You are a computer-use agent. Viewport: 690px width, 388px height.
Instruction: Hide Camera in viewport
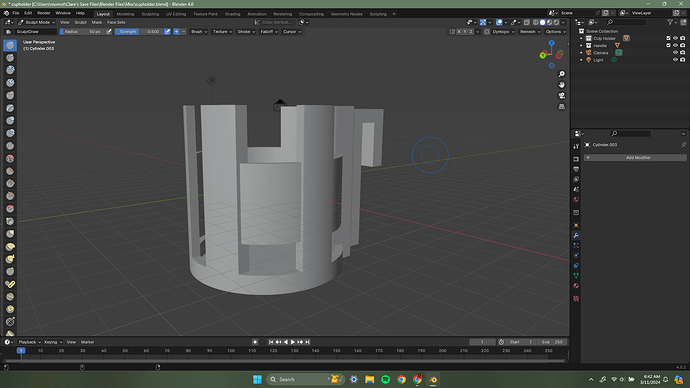(675, 53)
